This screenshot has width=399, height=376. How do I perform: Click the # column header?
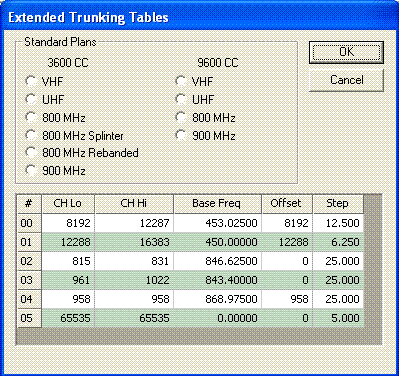29,203
